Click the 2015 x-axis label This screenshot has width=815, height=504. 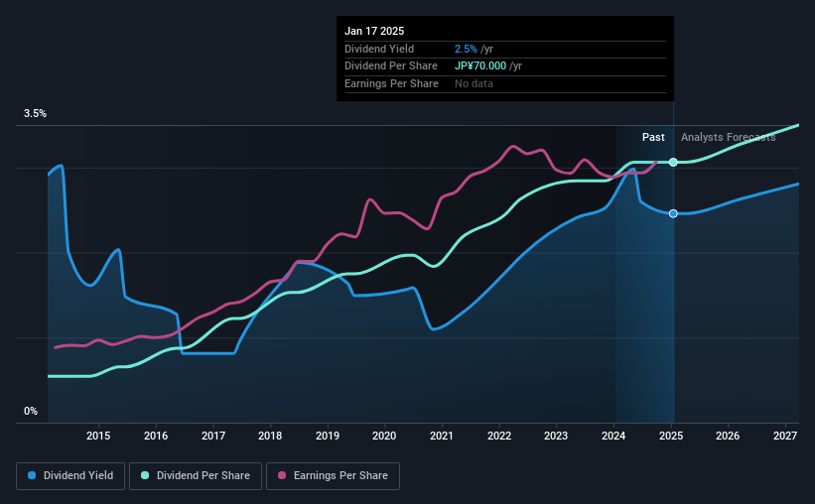coord(98,436)
